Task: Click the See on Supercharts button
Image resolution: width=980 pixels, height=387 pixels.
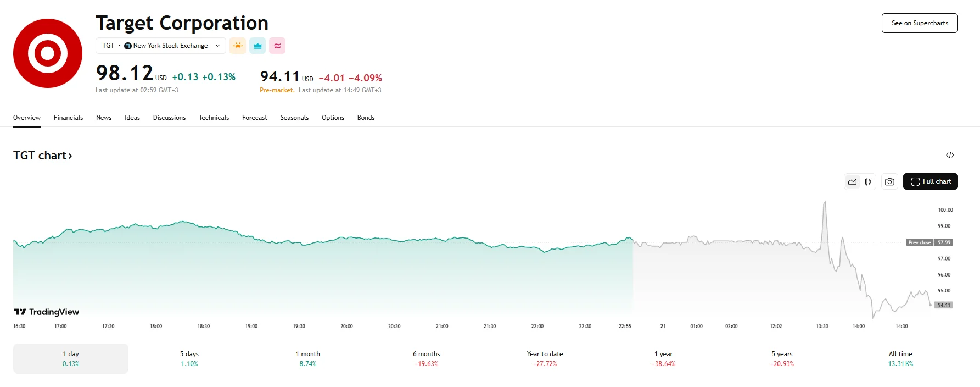Action: pos(919,23)
